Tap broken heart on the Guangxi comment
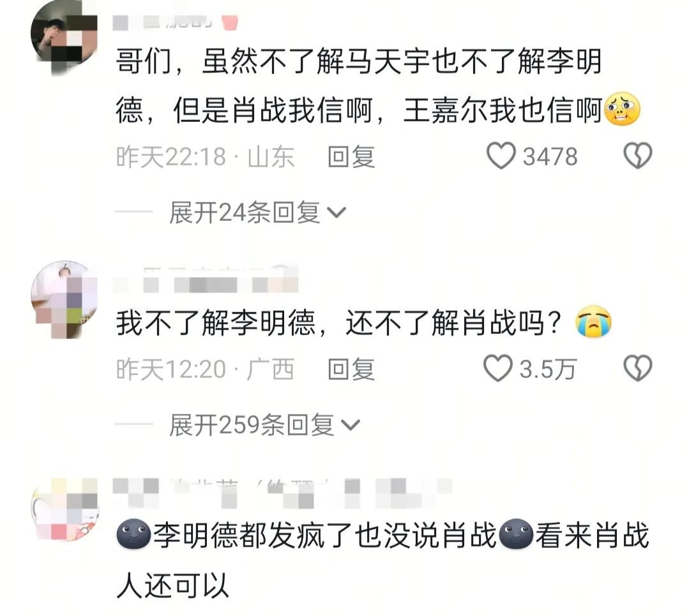Viewport: 689px width, 616px height. click(x=638, y=368)
